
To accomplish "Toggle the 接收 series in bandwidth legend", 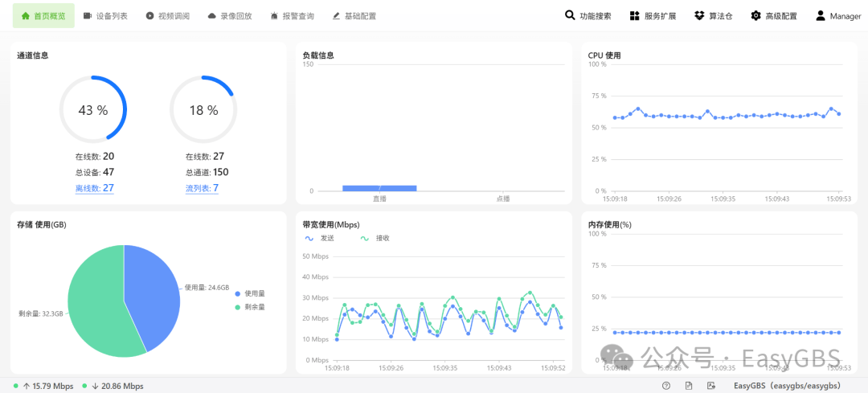I will tap(375, 238).
